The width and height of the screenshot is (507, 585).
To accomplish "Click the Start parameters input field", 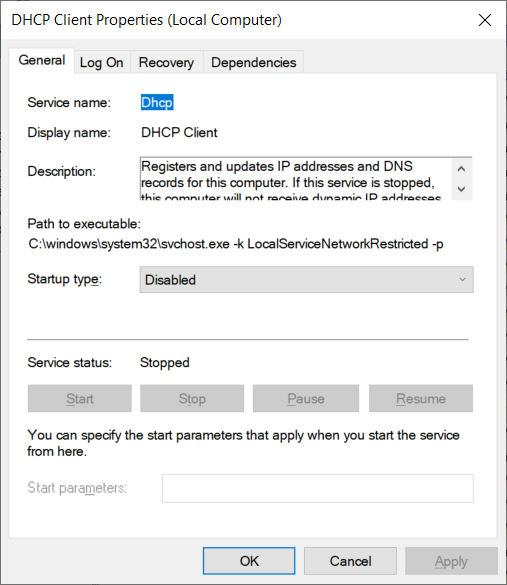I will point(318,488).
